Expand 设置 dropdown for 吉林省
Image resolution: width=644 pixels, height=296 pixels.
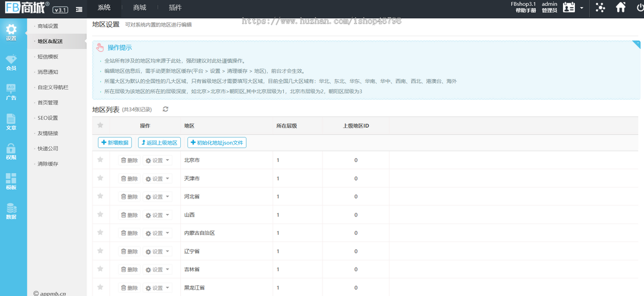pyautogui.click(x=157, y=270)
